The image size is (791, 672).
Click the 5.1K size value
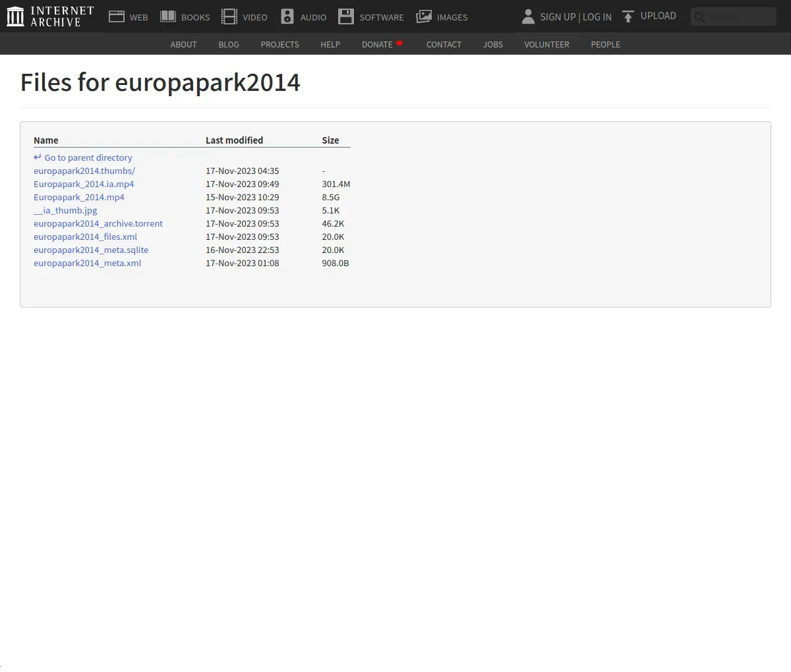(331, 210)
